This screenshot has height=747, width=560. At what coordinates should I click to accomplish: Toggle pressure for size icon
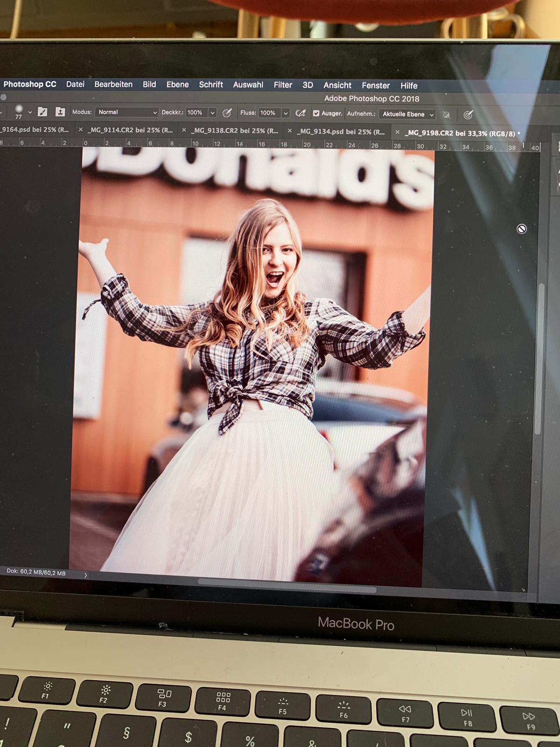coord(468,115)
